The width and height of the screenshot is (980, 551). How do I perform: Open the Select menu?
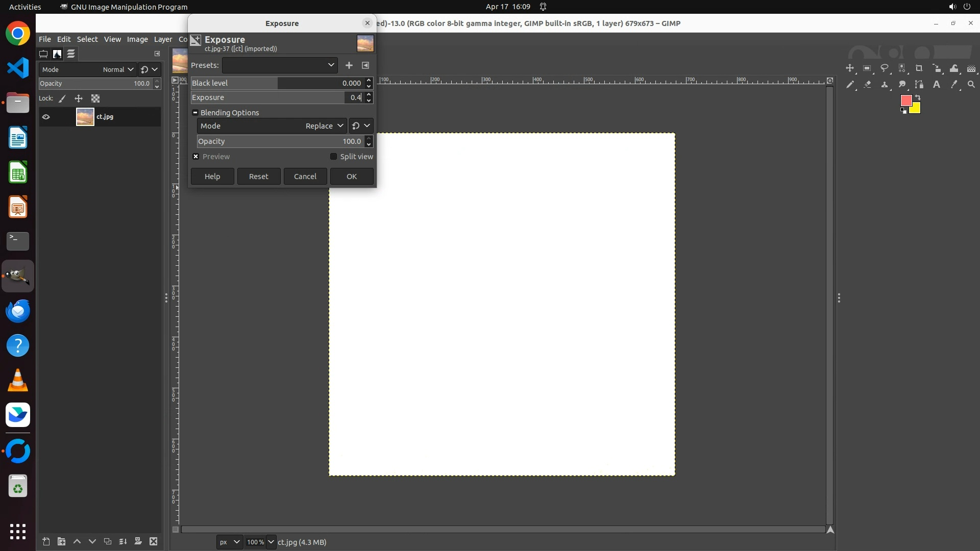[x=87, y=39]
